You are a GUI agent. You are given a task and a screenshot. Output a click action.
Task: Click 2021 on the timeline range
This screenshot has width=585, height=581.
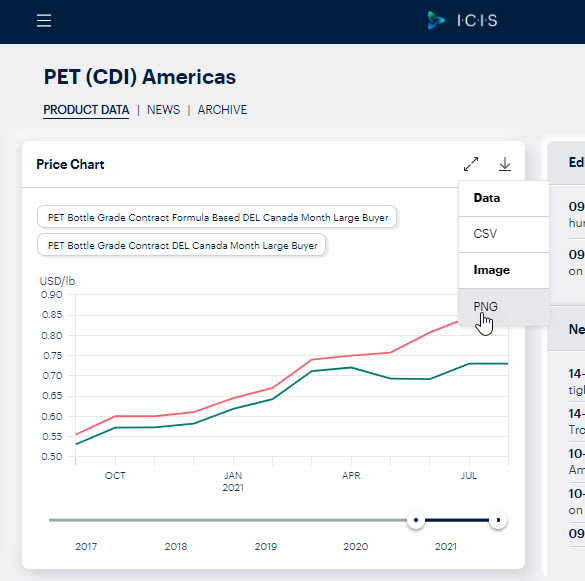coord(445,547)
